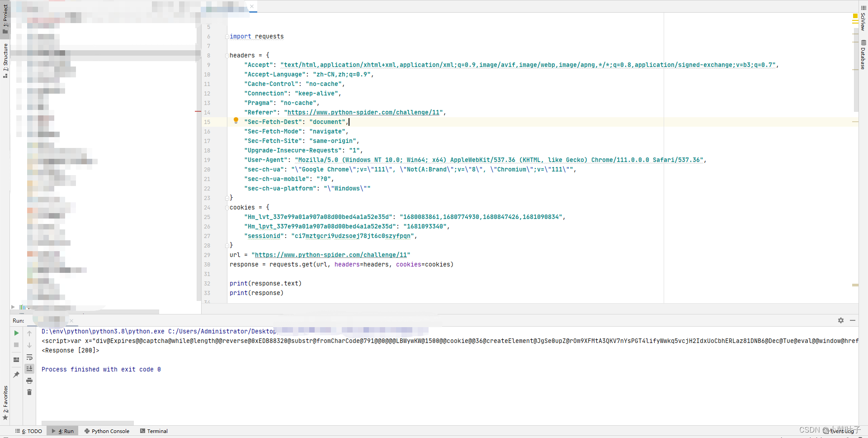
Task: Collapse the import block on line 6
Action: point(227,37)
